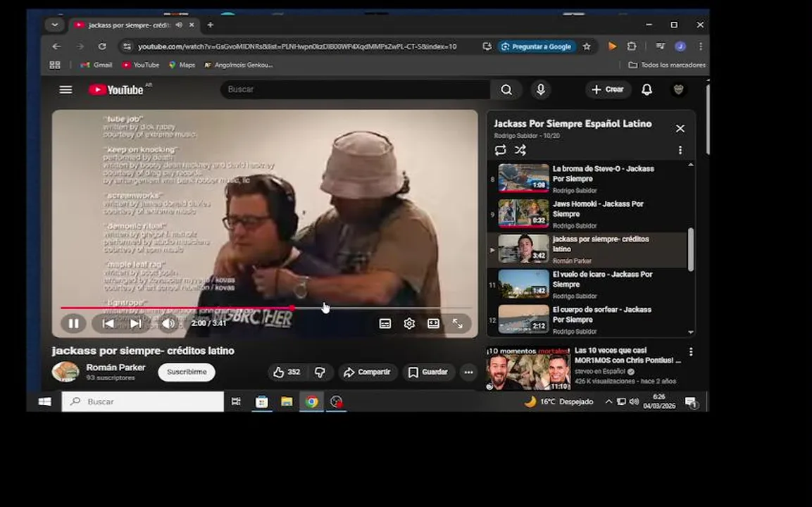Open Chrome apps grid in bookmarks bar

[x=54, y=65]
